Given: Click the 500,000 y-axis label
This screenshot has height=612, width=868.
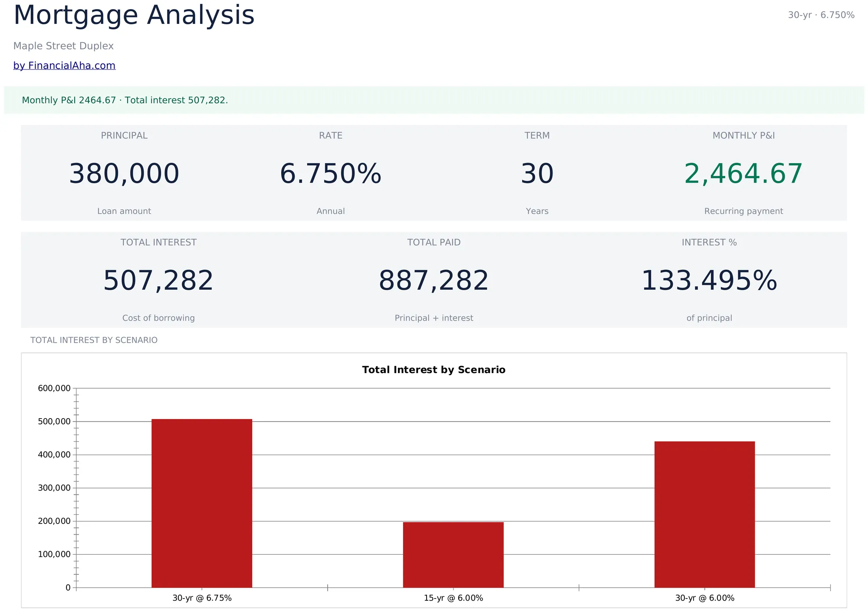Looking at the screenshot, I should (x=54, y=422).
